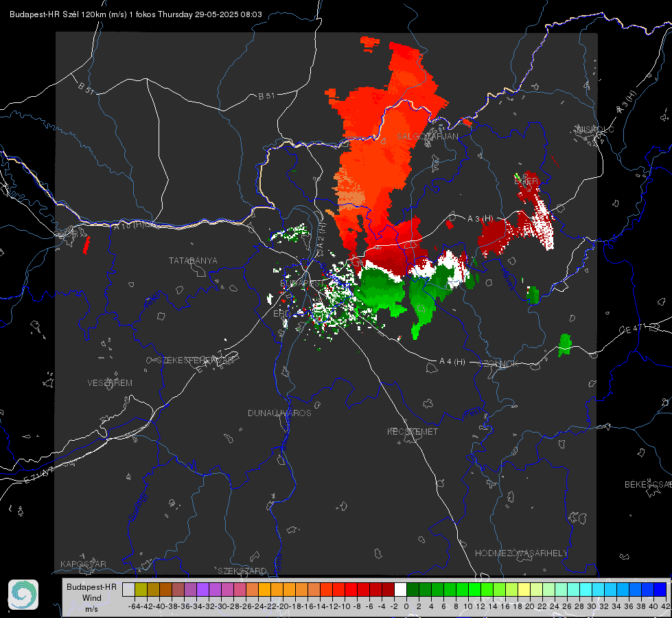Click the SALGÓTARJÁN city label
Screen dimensions: 672x618
(x=427, y=136)
